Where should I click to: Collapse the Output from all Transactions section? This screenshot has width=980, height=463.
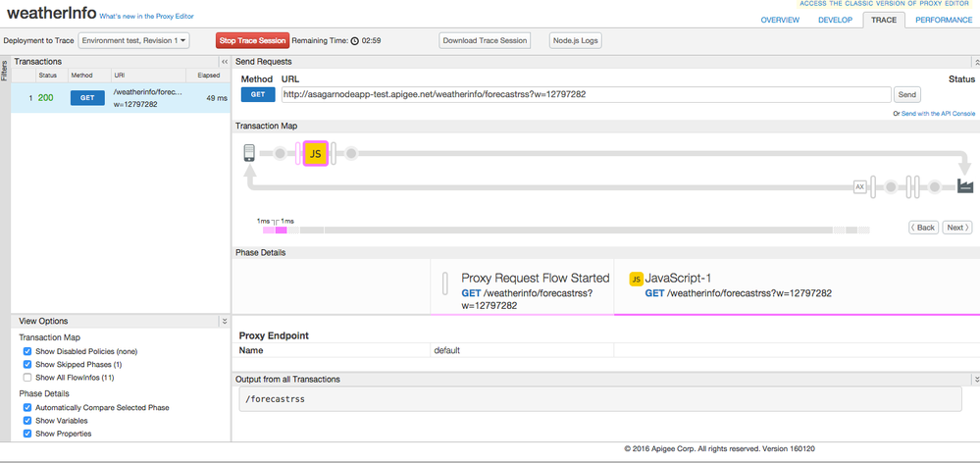976,380
